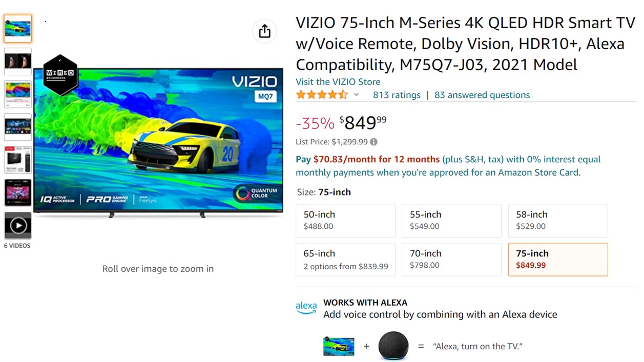This screenshot has height=362, width=644.
Task: Open the 65-inch 2 options selection
Action: point(345,259)
